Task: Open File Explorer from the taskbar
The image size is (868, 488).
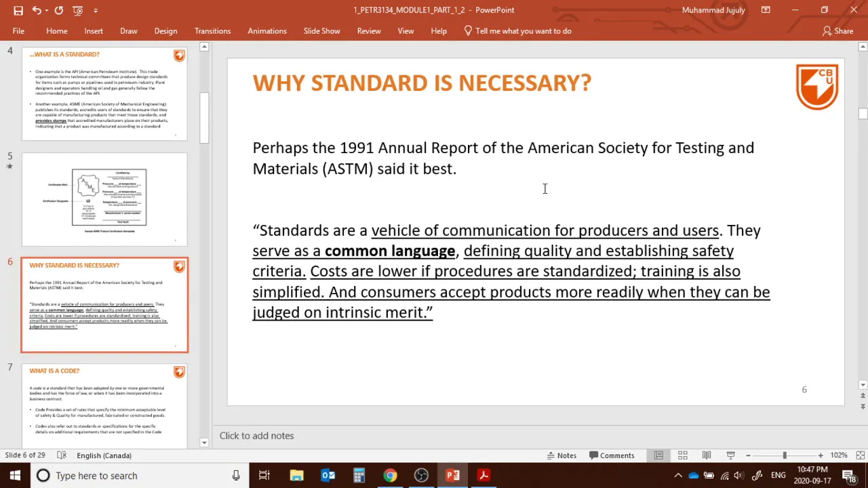Action: pyautogui.click(x=296, y=476)
